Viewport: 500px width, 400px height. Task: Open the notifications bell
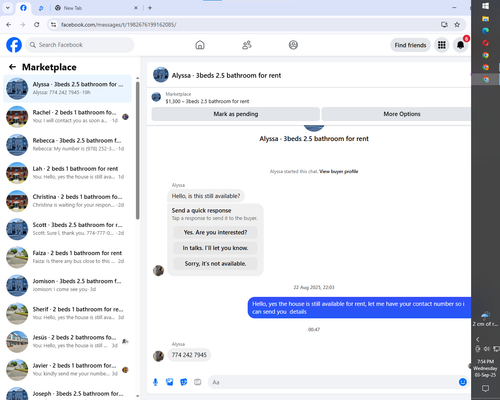coord(460,45)
